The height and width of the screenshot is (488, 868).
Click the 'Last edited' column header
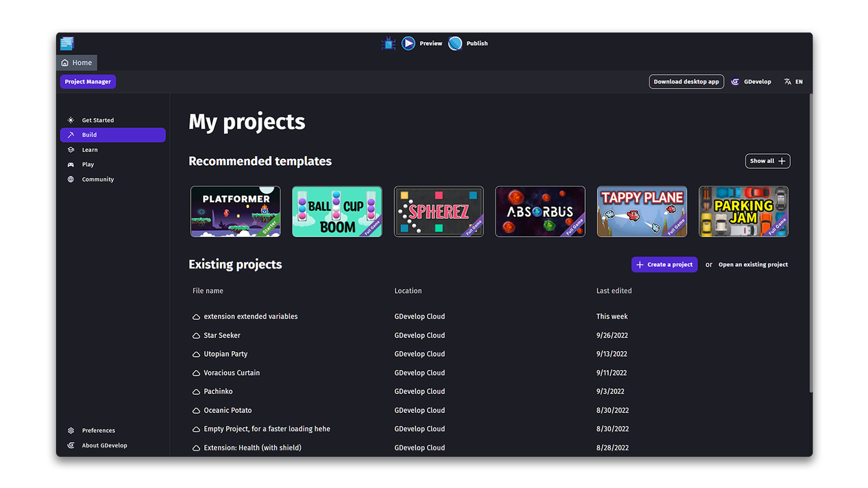point(614,291)
